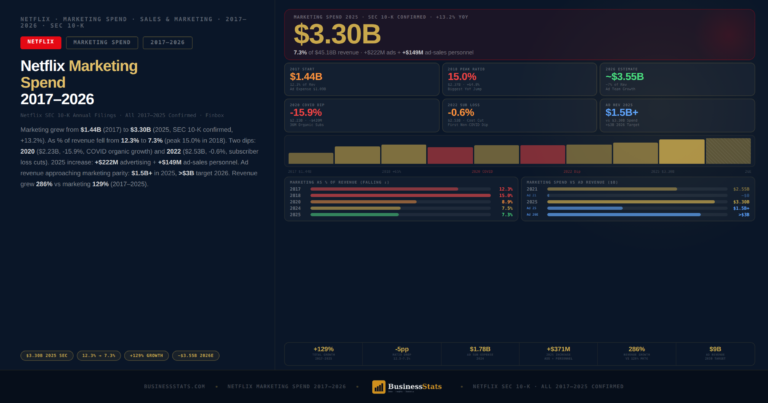Click the ~$3.55B 2026E pill

click(195, 356)
